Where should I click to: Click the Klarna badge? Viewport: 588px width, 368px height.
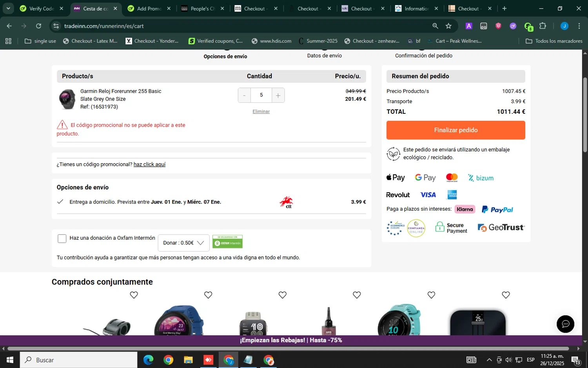point(465,209)
